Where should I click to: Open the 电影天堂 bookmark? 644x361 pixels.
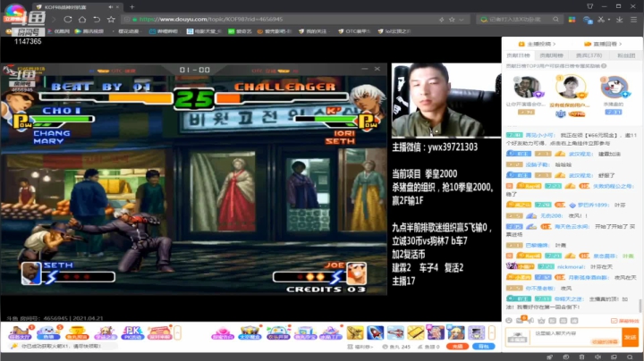coord(204,31)
